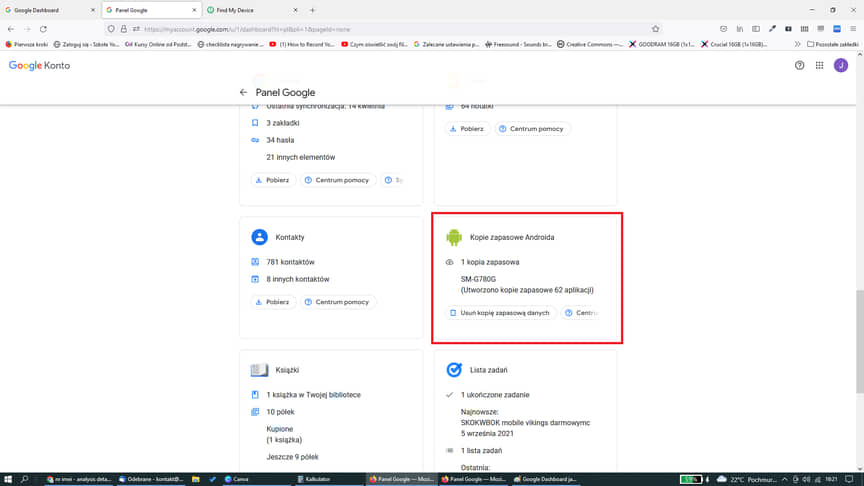Click Pobierz in the notes card
The height and width of the screenshot is (486, 864).
(x=467, y=129)
